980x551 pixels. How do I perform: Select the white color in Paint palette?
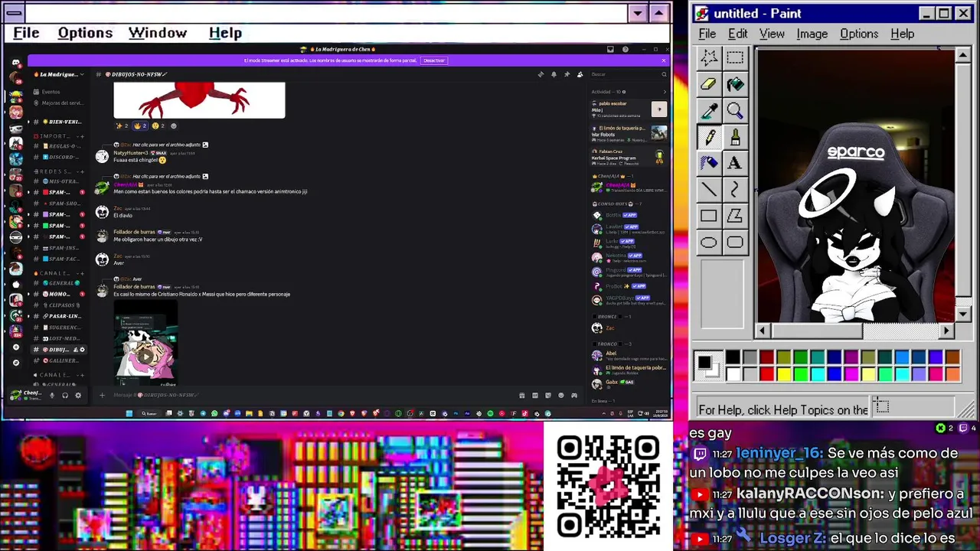coord(733,374)
